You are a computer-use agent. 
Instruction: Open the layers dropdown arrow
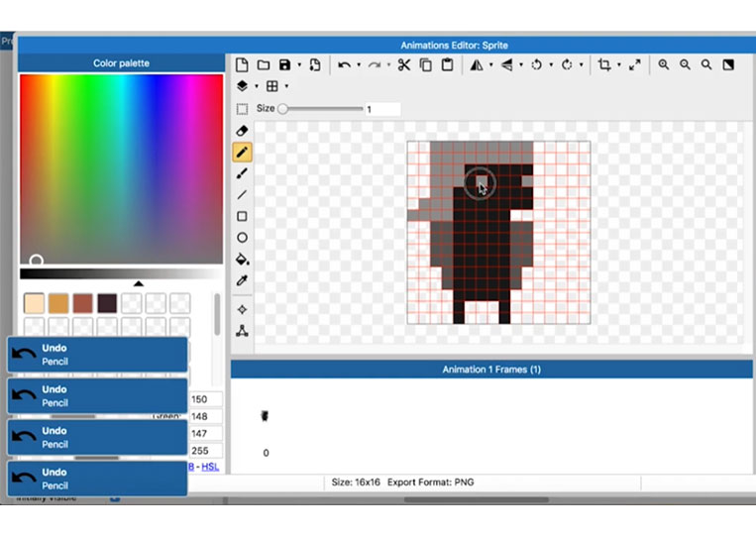click(257, 87)
